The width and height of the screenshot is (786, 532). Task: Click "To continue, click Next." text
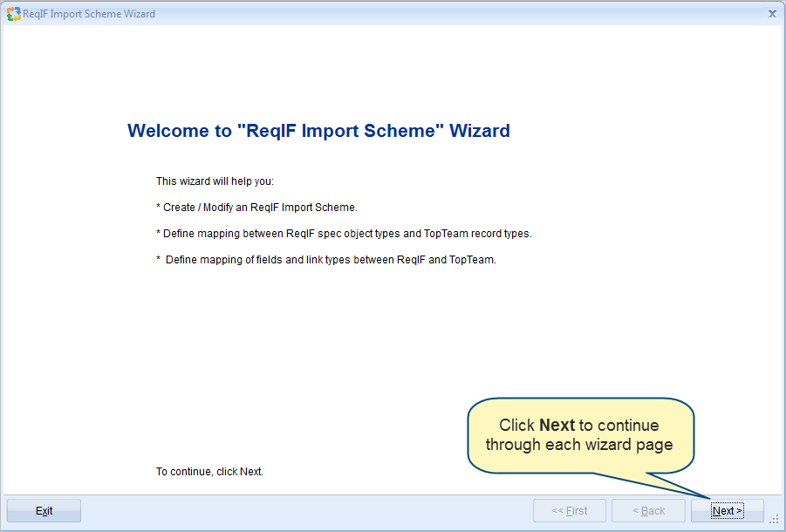[209, 471]
